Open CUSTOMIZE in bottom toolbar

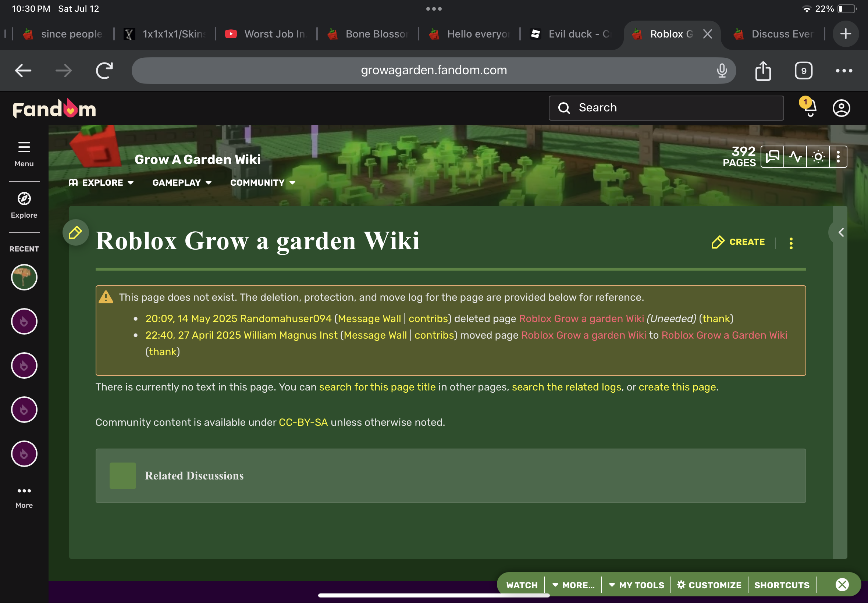click(709, 585)
